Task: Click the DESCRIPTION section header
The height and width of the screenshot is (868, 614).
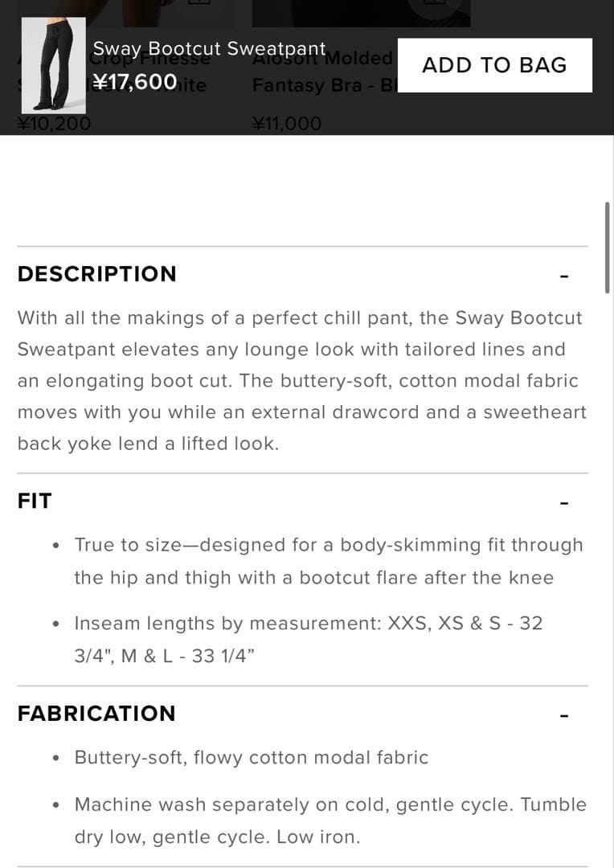Action: point(96,274)
